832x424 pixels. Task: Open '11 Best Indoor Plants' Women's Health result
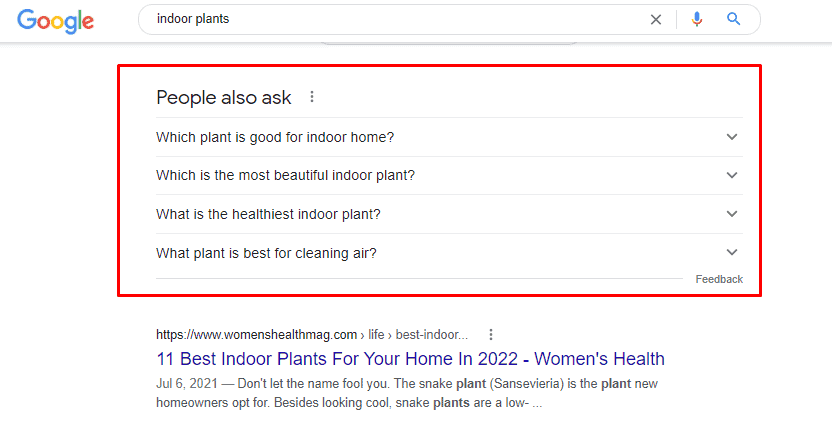(410, 359)
